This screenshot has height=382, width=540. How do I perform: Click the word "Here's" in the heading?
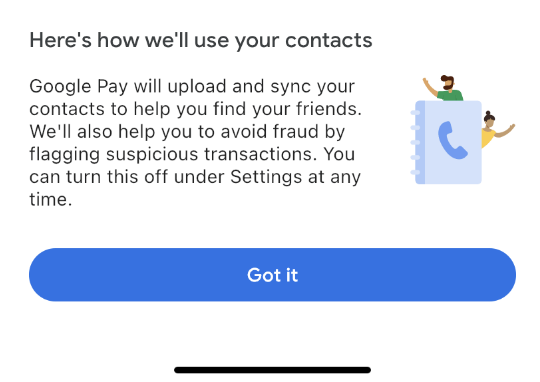pyautogui.click(x=61, y=40)
